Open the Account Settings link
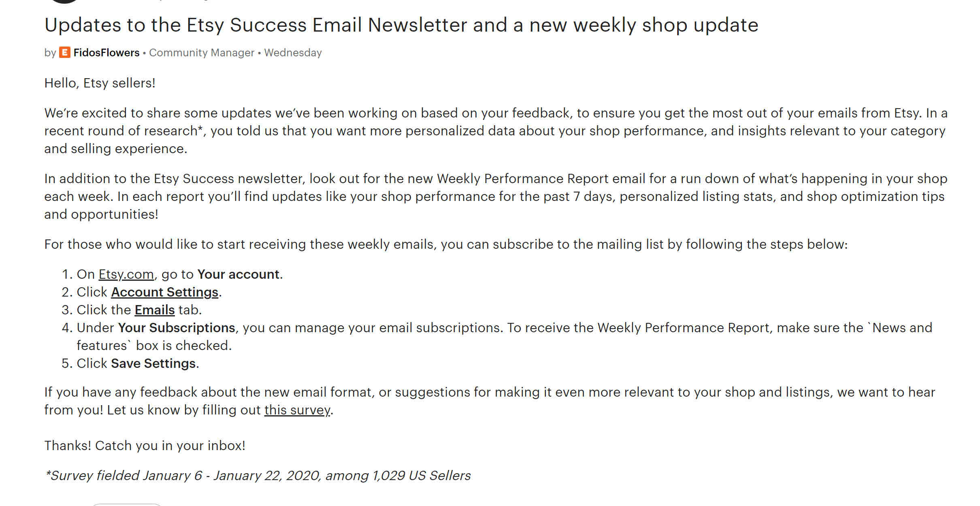The height and width of the screenshot is (506, 980). tap(165, 292)
